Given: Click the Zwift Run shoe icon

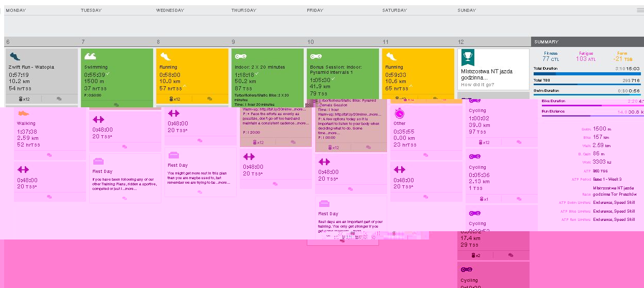Looking at the screenshot, I should pyautogui.click(x=14, y=56).
